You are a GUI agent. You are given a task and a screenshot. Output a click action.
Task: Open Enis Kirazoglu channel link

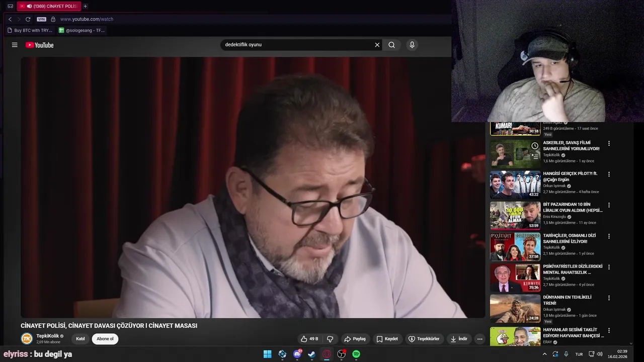555,217
